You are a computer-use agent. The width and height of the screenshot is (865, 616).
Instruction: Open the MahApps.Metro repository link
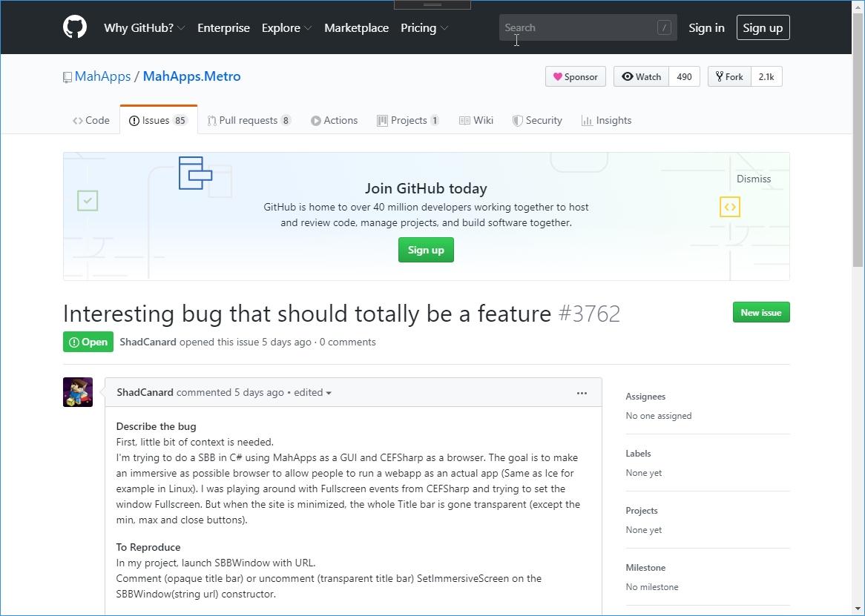tap(191, 76)
